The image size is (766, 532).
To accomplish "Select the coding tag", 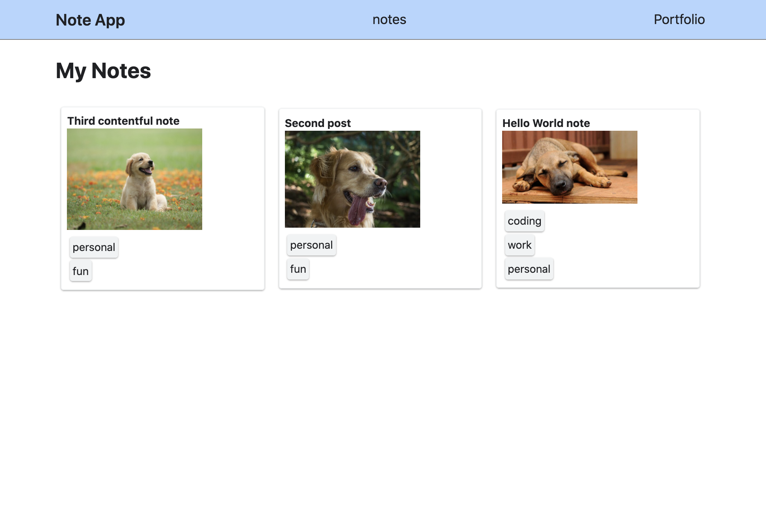I will point(524,221).
